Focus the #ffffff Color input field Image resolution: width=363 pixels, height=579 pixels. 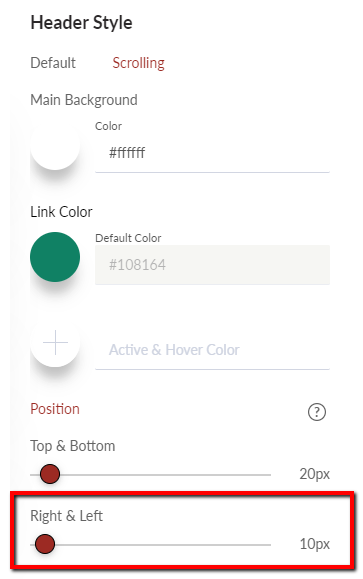point(212,153)
